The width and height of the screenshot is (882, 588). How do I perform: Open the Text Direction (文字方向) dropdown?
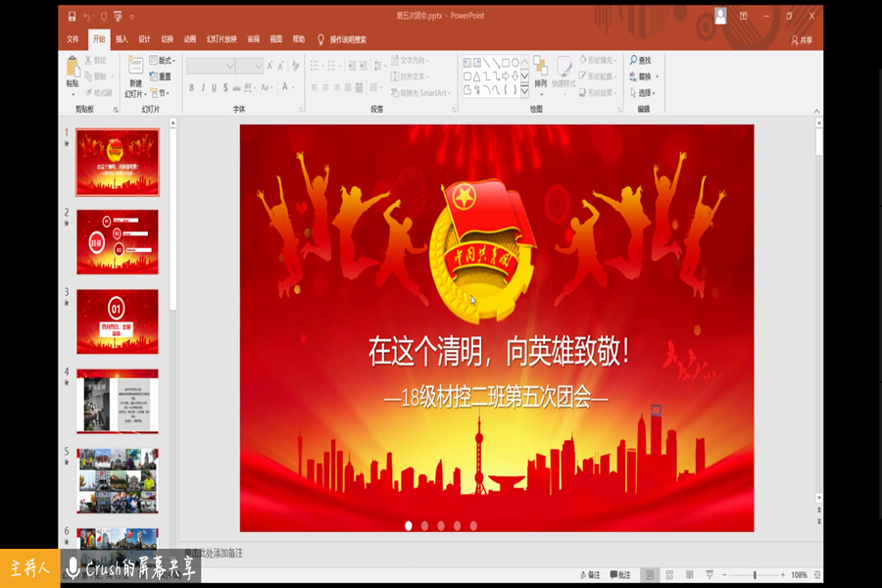tap(410, 60)
